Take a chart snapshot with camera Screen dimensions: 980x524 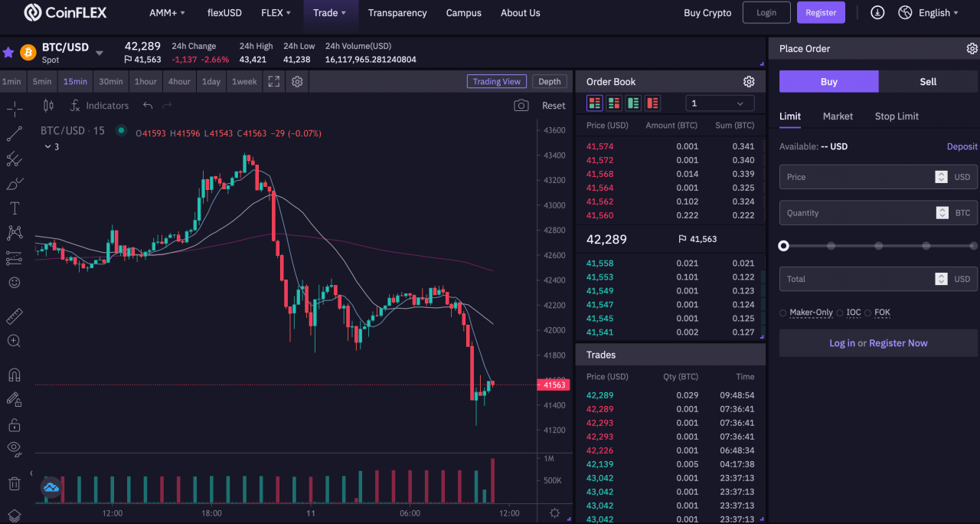[x=521, y=106]
